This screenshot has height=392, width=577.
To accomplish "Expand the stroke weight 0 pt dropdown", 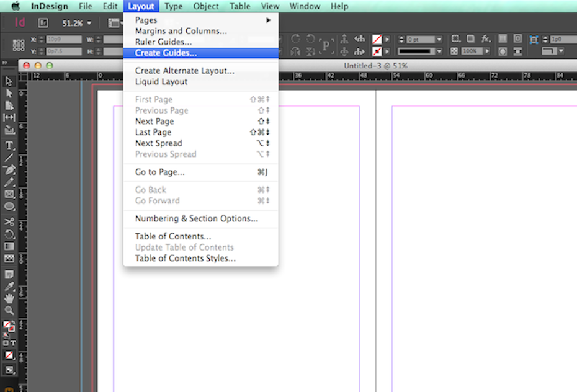I will point(439,39).
